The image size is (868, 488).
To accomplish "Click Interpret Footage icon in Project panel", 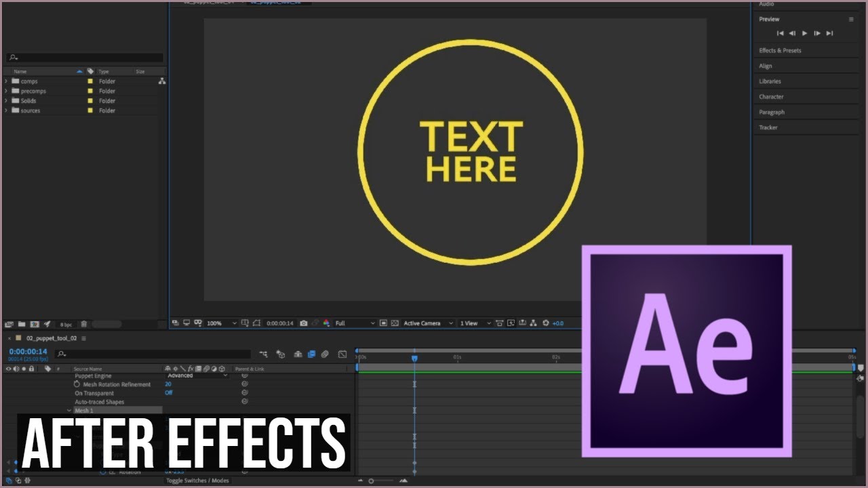I will (9, 324).
